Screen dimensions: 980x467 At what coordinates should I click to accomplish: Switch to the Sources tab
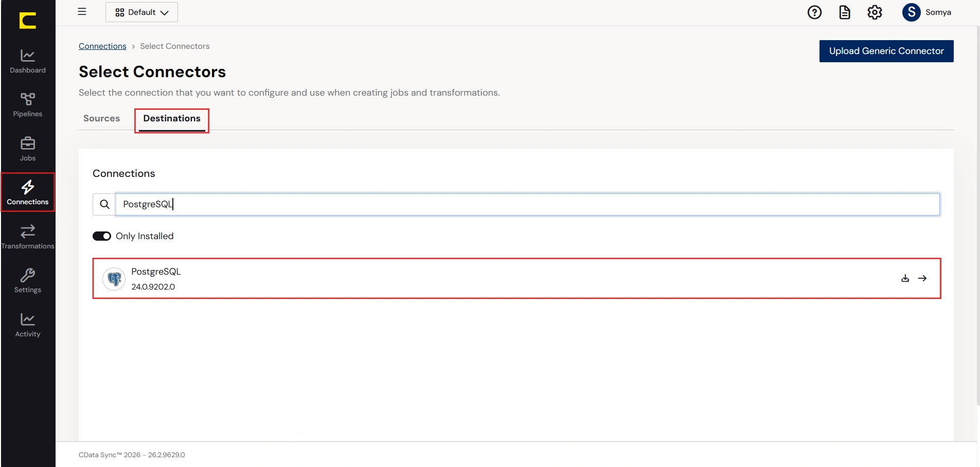(101, 118)
